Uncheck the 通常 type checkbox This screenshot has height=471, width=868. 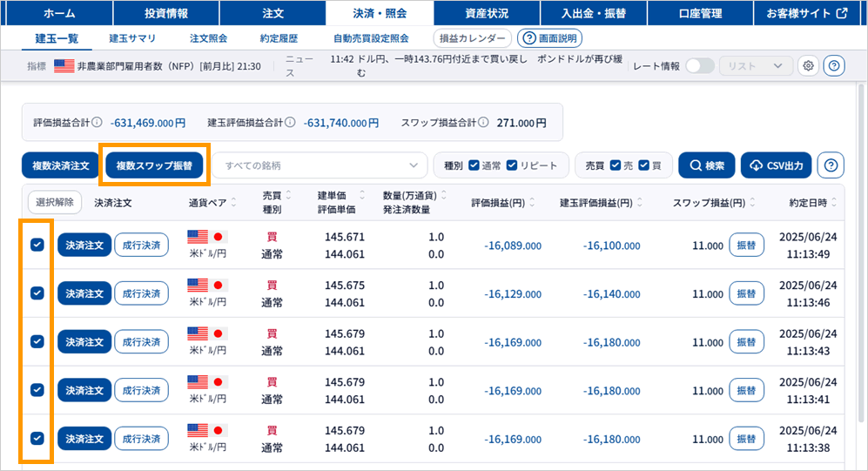(x=474, y=165)
